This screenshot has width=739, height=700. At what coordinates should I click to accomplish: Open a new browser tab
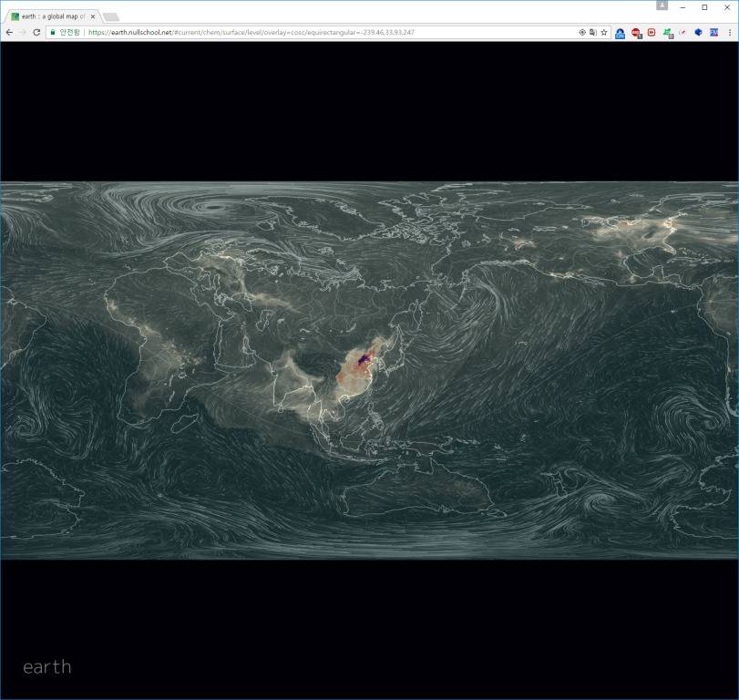(110, 17)
